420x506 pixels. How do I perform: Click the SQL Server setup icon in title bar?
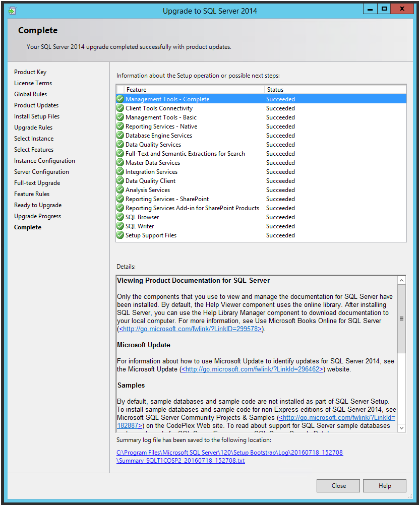12,11
